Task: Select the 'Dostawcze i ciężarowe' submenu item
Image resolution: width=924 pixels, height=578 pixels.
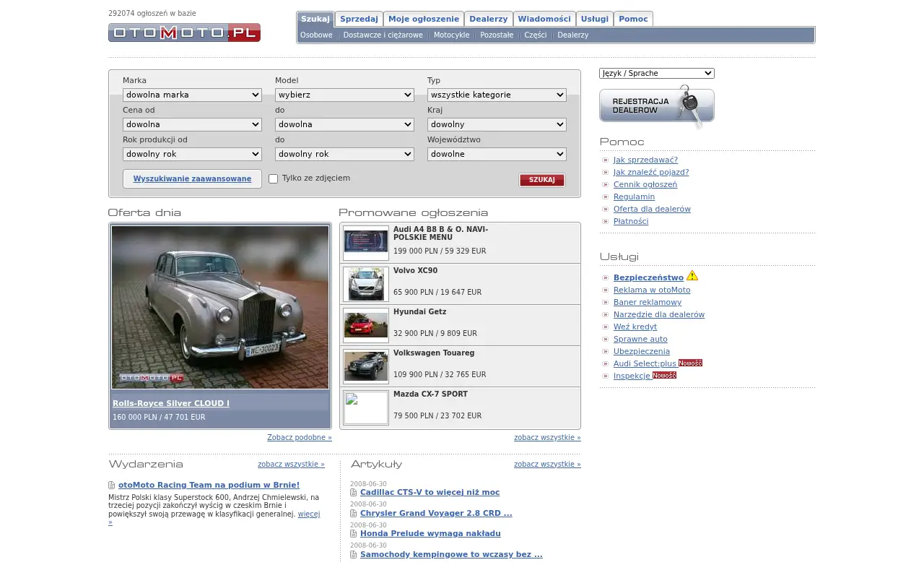Action: coord(383,35)
